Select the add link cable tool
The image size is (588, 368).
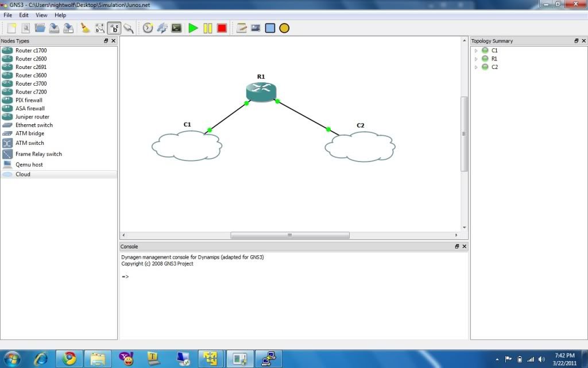click(129, 28)
